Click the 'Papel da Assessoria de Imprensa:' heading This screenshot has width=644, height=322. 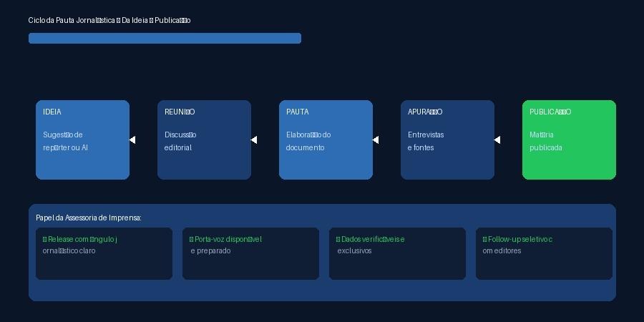(89, 218)
